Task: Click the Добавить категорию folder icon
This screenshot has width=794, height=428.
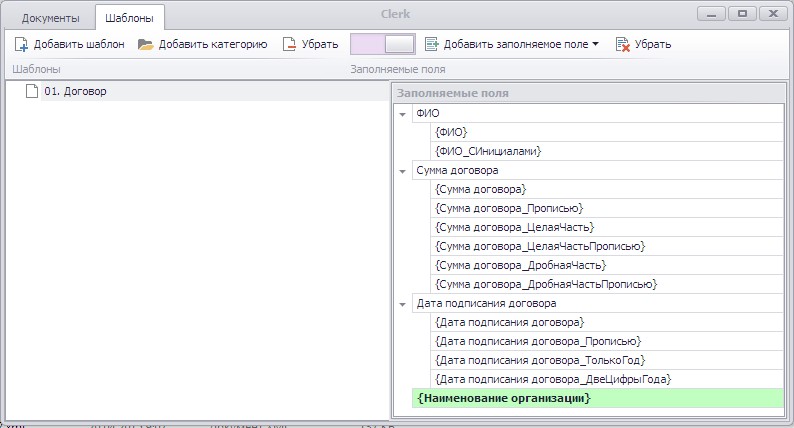Action: (145, 45)
